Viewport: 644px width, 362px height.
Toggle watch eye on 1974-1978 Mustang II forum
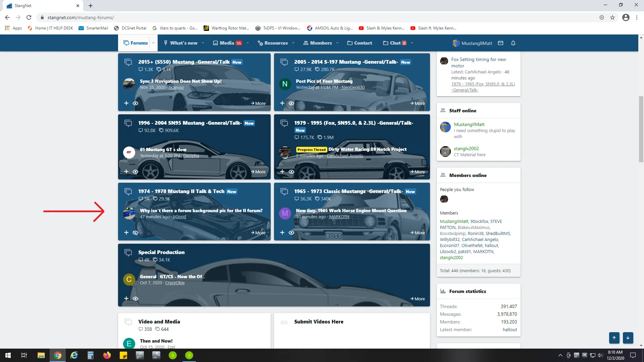point(136,233)
